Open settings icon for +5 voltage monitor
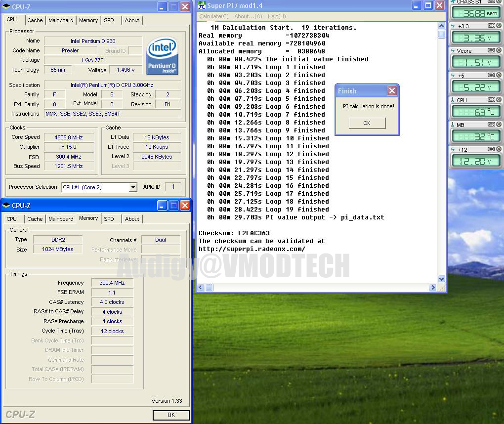Image resolution: width=504 pixels, height=424 pixels. point(491,75)
